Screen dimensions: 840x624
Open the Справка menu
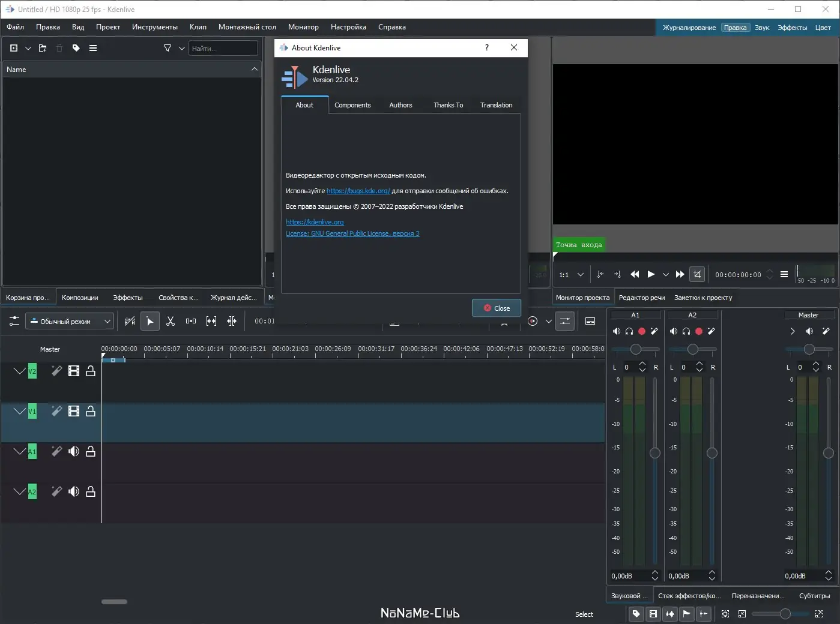click(392, 27)
